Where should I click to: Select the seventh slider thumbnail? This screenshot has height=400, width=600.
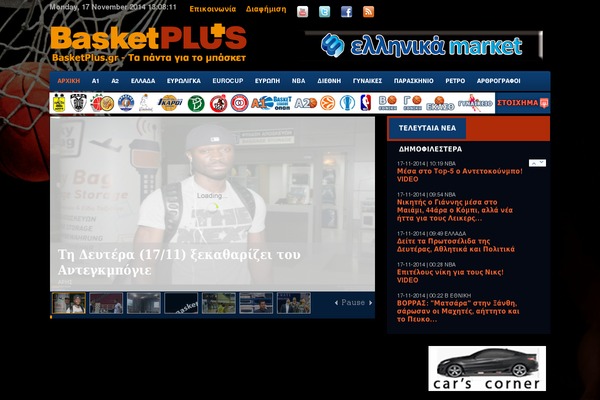tap(294, 303)
